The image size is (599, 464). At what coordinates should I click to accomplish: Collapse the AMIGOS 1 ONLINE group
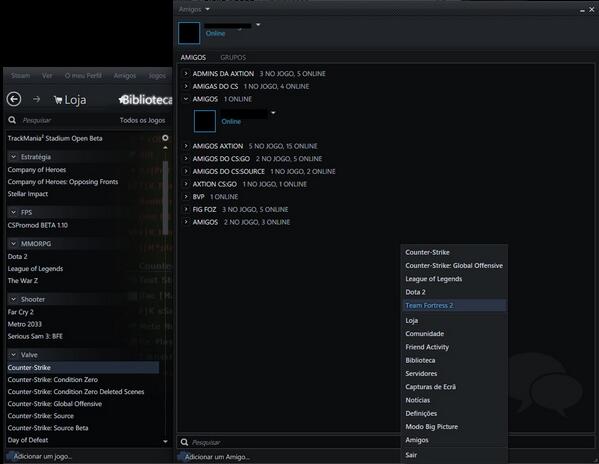tap(186, 99)
